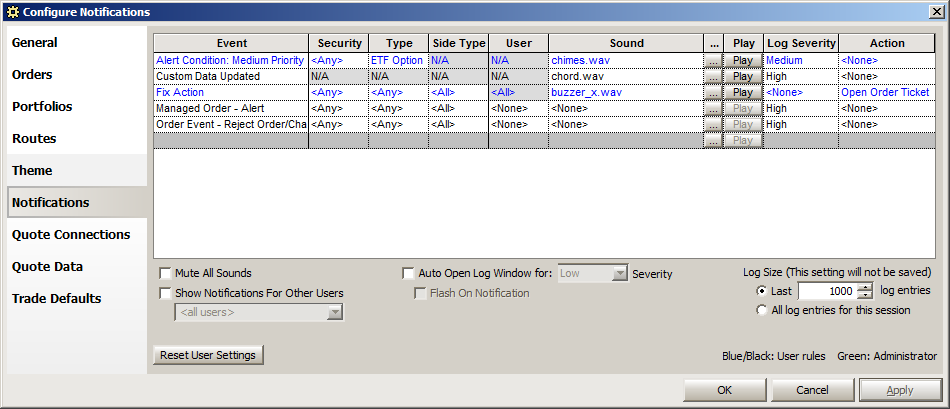950x409 pixels.
Task: Click High severity for Managed Order - Alert
Action: [801, 108]
